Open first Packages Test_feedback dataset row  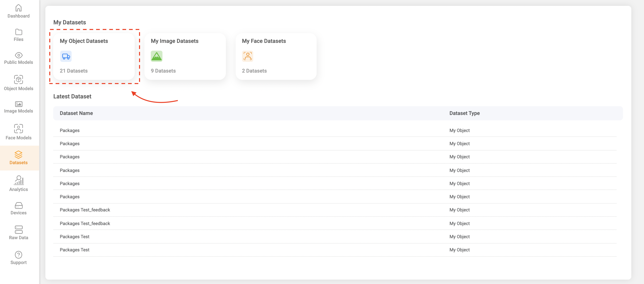pos(85,210)
